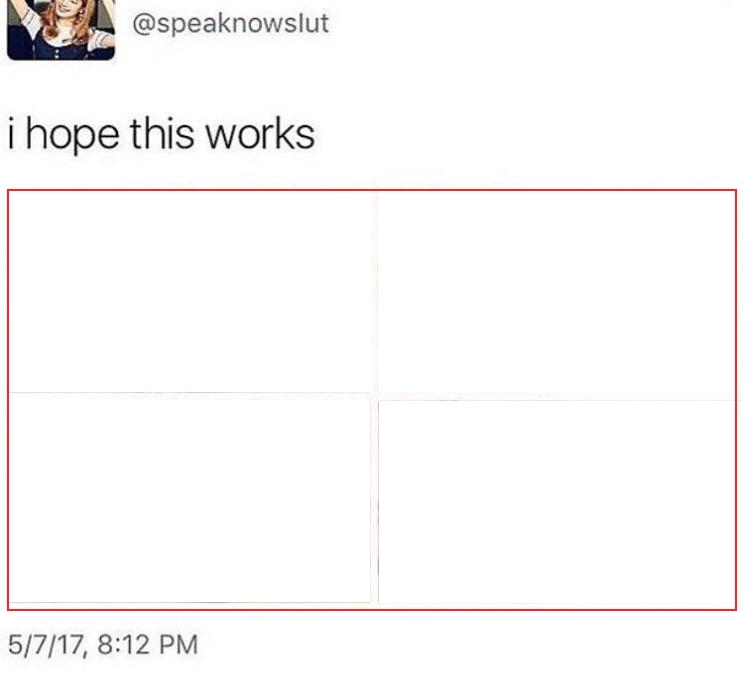Viewport: 744px width, 673px height.
Task: Select the "@" symbol in the handle
Action: coord(144,24)
